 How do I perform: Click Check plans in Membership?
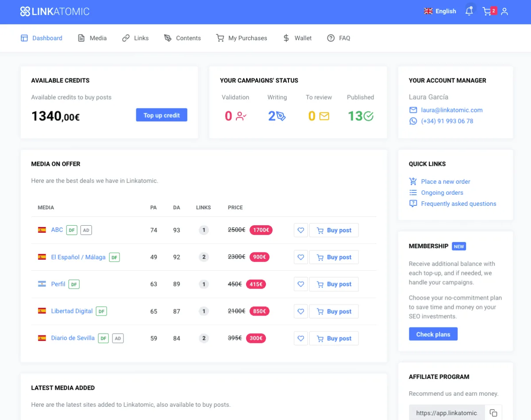click(x=433, y=334)
